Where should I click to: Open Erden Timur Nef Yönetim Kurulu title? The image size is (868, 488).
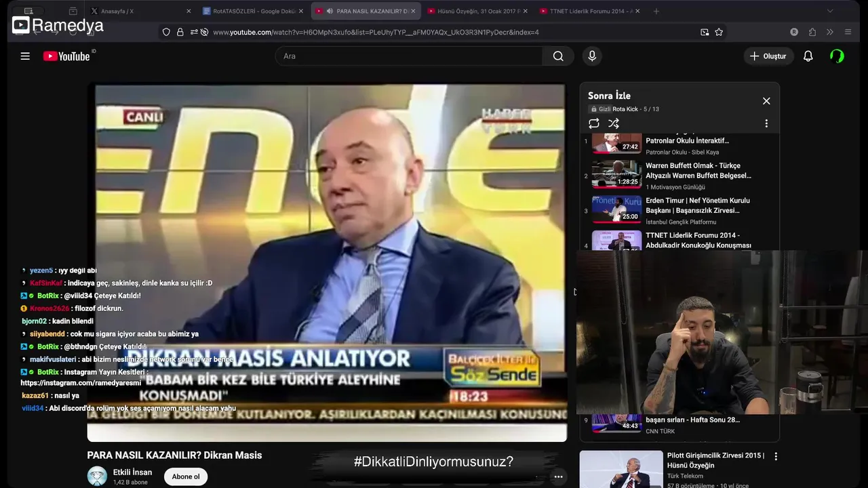pyautogui.click(x=697, y=205)
